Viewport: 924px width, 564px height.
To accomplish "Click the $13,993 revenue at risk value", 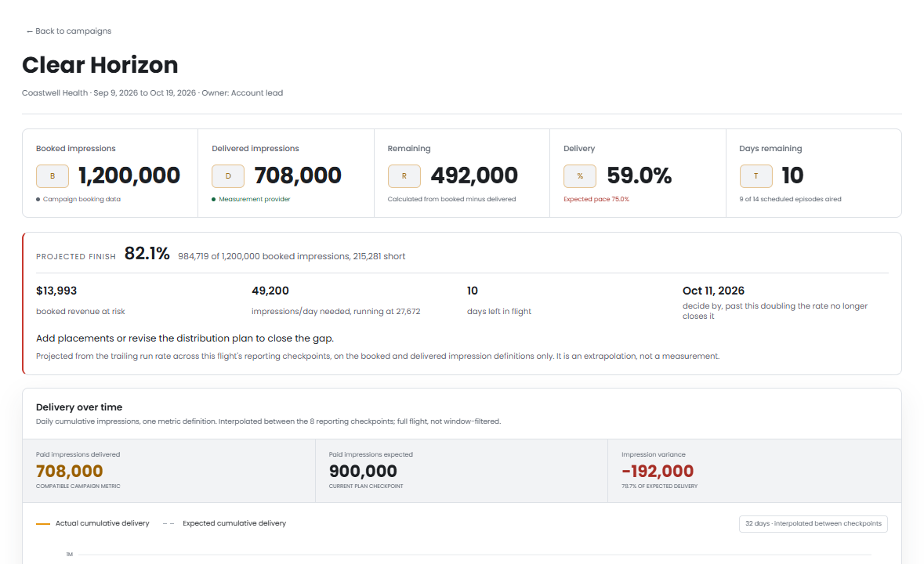I will (x=56, y=291).
